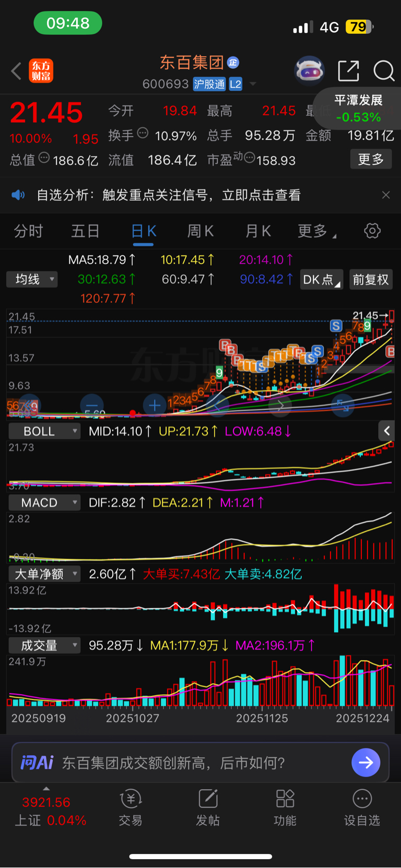Tap the 东百集团 stock title
401x868 pixels.
click(192, 63)
